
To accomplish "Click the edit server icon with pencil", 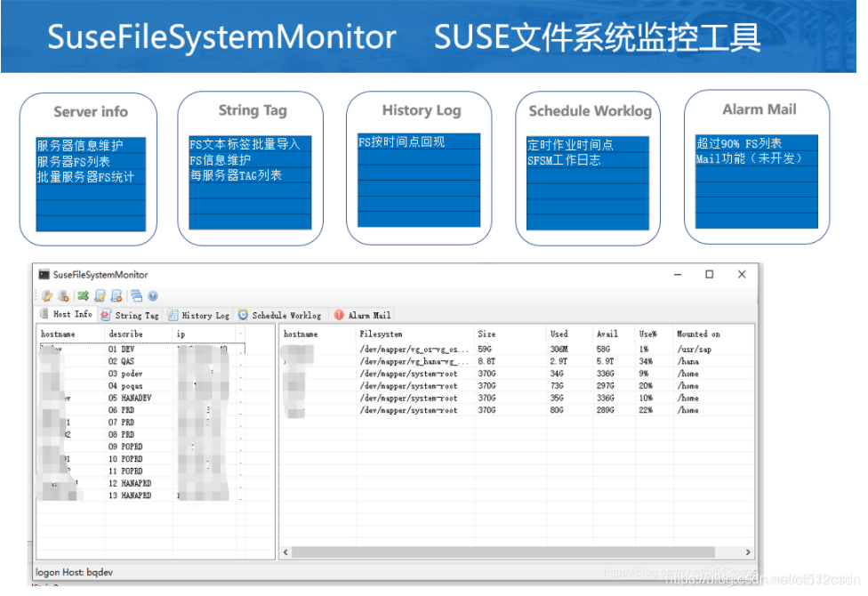I will tap(48, 296).
